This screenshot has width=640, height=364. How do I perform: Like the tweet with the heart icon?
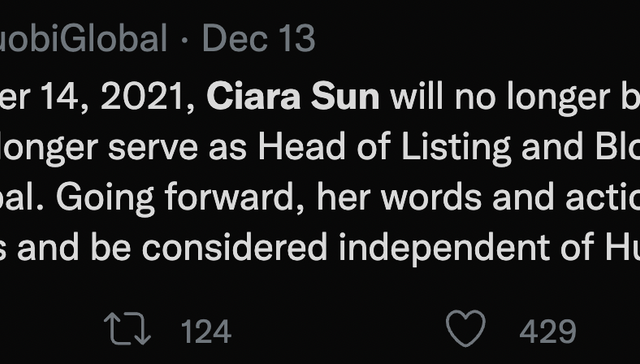[466, 329]
